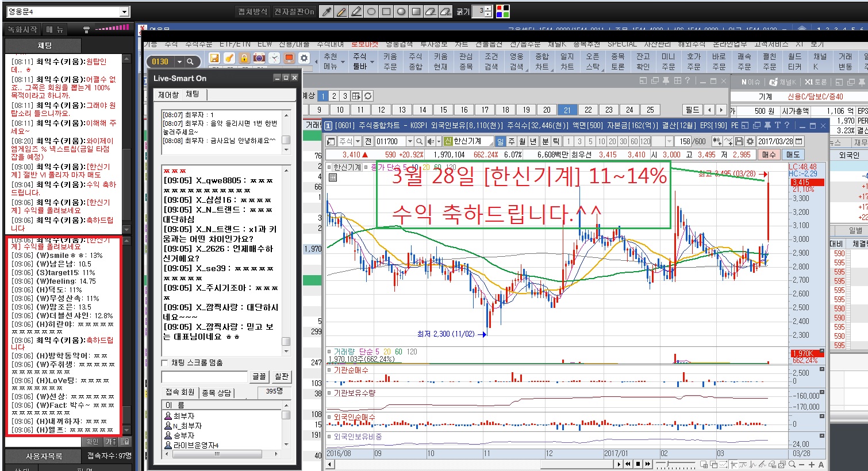868x471 pixels.
Task: Switch to the 제어창 tab in Live-Smart
Action: [x=168, y=94]
